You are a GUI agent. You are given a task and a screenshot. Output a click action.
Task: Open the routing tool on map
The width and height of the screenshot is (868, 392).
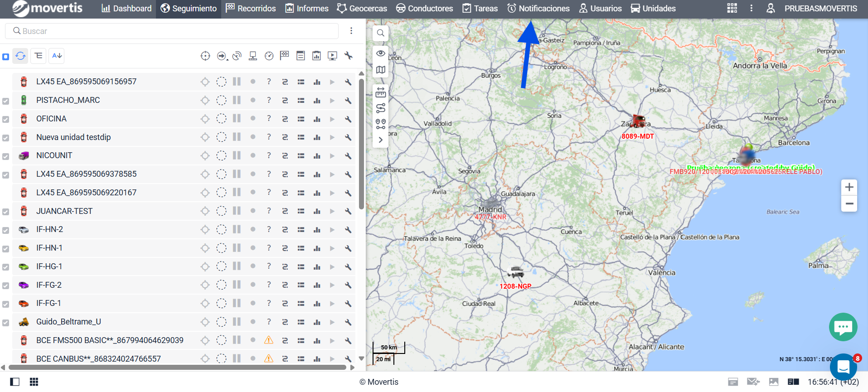pos(381,108)
